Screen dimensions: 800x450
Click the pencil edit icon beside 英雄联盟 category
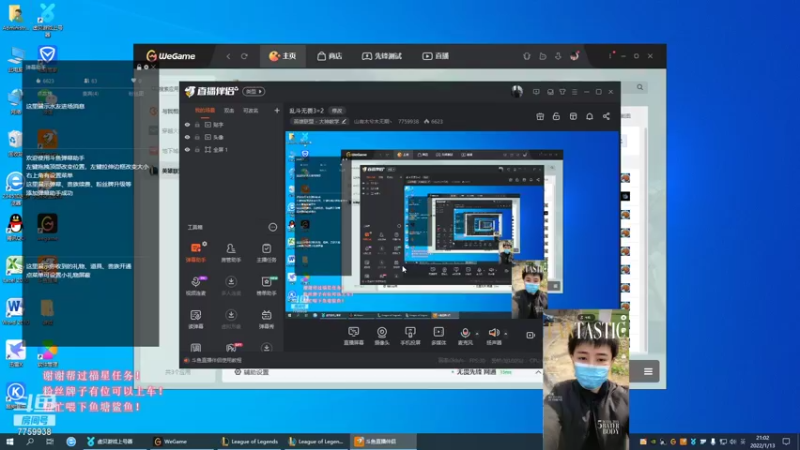tap(344, 121)
